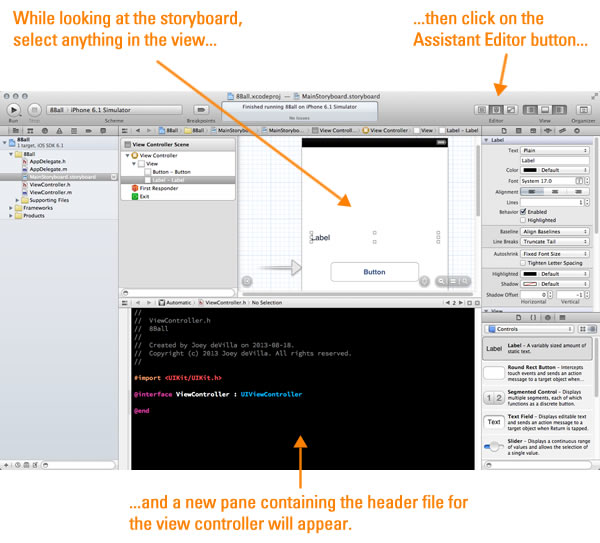600x543 pixels.
Task: Open ViewController.h in the navigator
Action: [x=50, y=184]
